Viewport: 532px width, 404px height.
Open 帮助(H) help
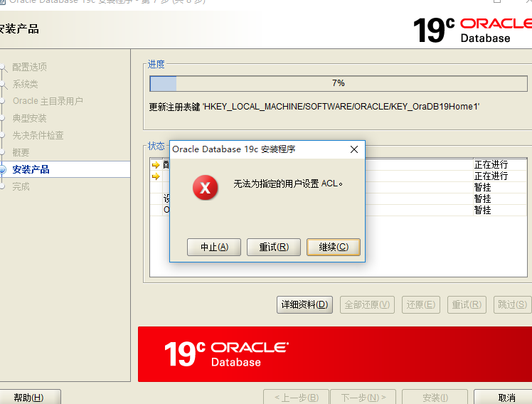(29, 397)
